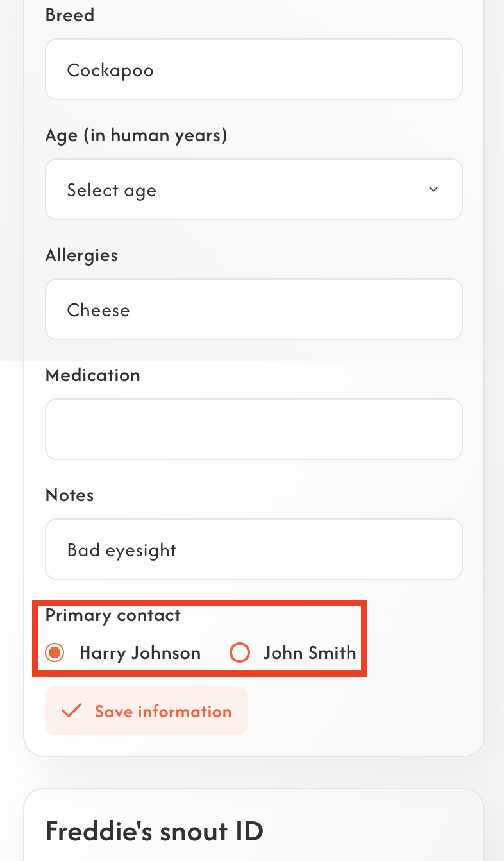Click the 'Select age' placeholder text
This screenshot has width=504, height=861.
point(112,191)
